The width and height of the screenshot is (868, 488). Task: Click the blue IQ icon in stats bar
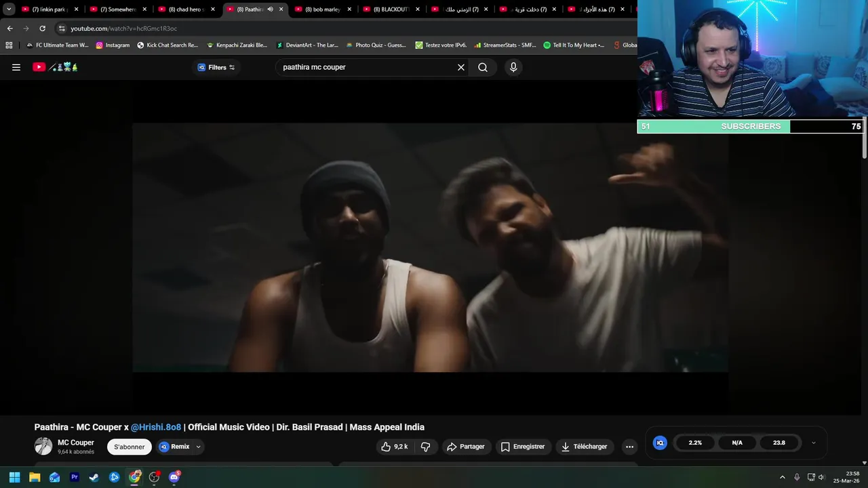click(x=660, y=443)
